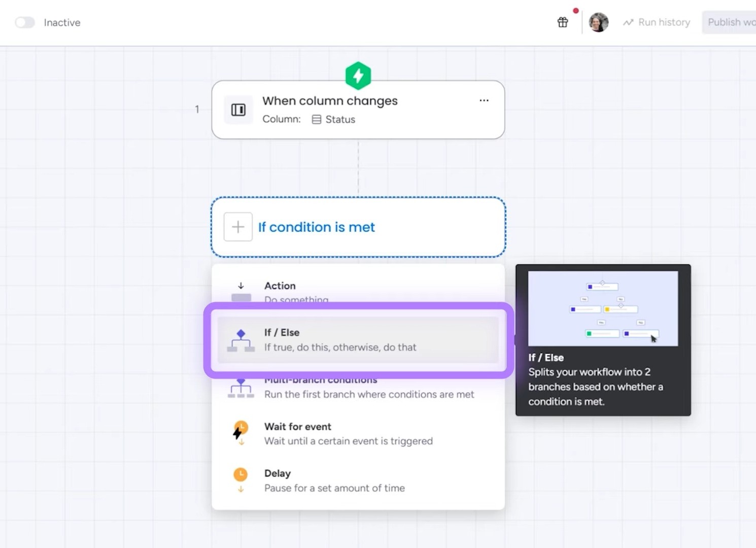The width and height of the screenshot is (756, 548).
Task: Click the Delay clock icon
Action: pos(240,473)
